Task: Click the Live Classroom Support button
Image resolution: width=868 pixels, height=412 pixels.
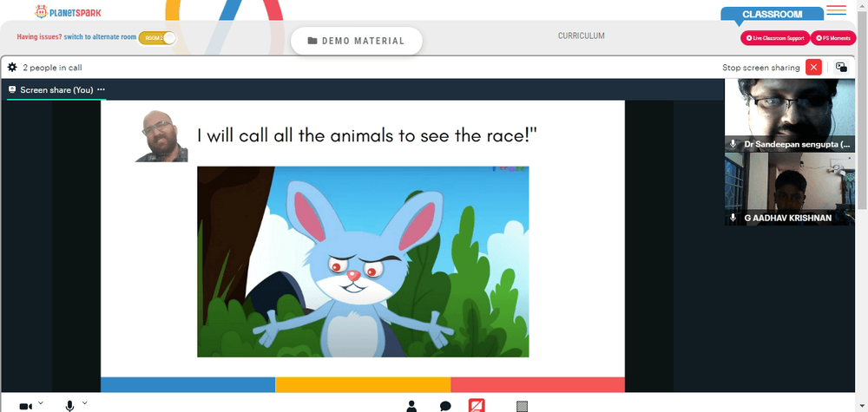Action: (775, 38)
